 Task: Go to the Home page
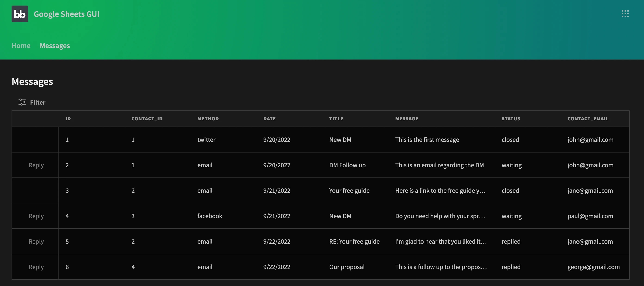coord(21,46)
